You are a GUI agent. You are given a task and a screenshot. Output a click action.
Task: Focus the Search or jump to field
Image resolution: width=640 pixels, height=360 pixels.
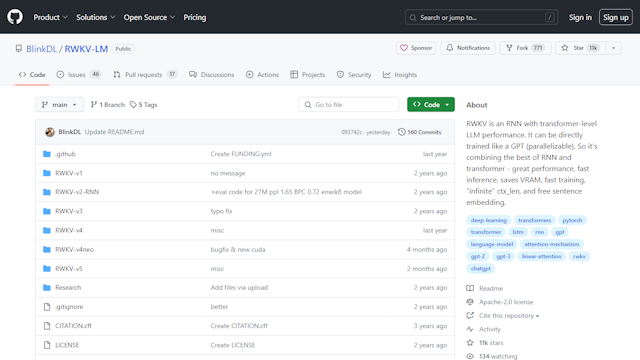tap(481, 18)
